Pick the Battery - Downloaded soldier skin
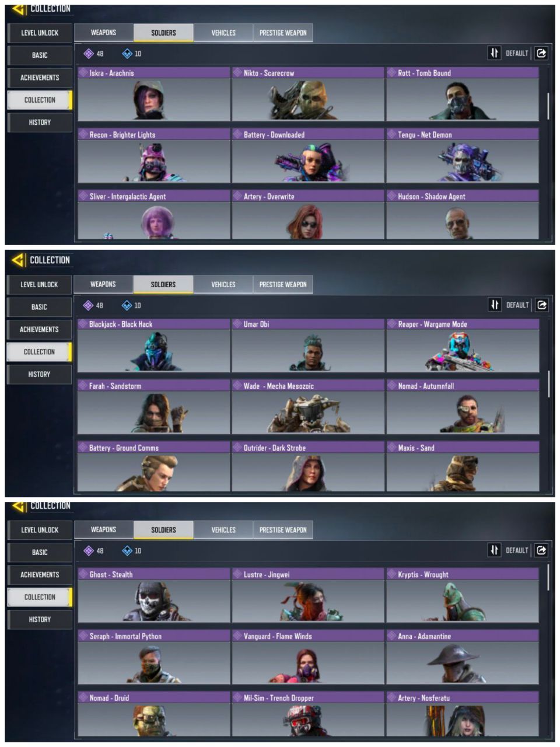This screenshot has height=747, width=560. [308, 156]
